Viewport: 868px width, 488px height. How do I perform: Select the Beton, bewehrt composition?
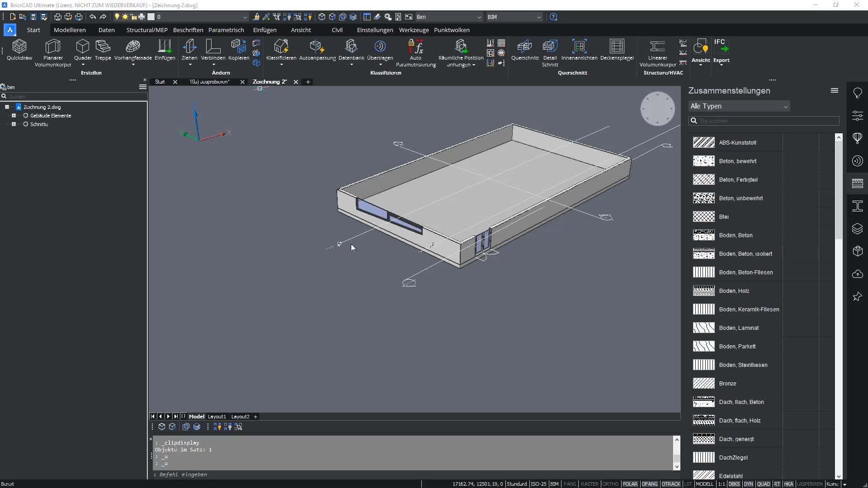coord(738,161)
